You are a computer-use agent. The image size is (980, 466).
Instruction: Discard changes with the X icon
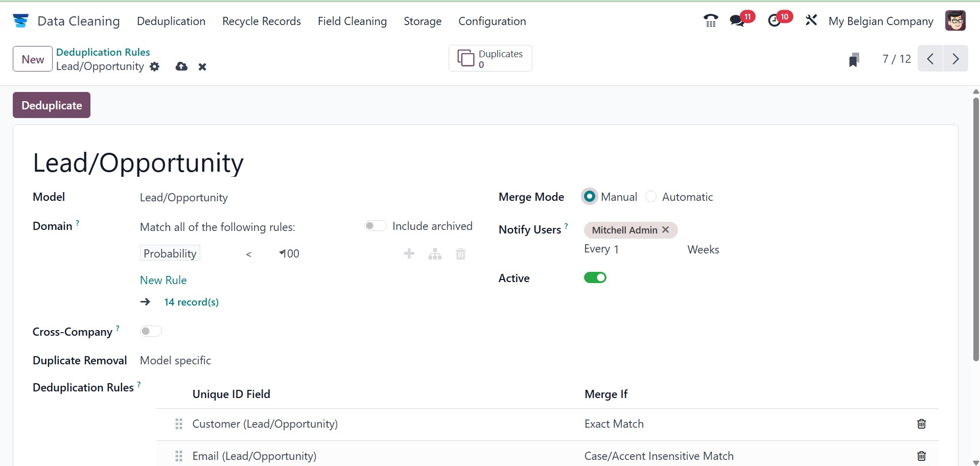(202, 67)
